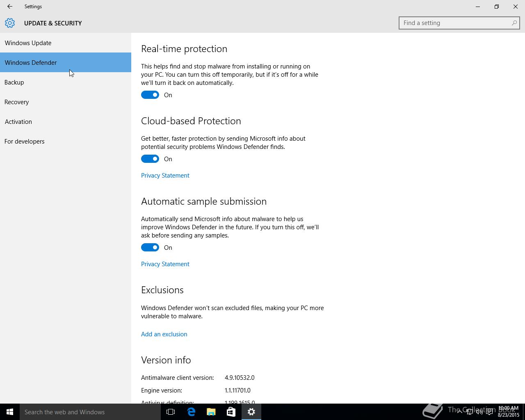Click the network tray icon
The image size is (525, 420).
pos(469,412)
